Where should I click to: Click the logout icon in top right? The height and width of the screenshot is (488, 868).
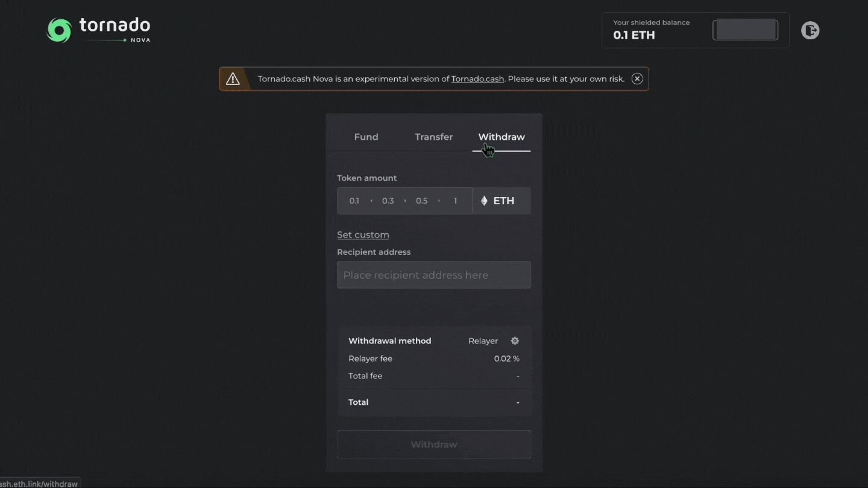point(810,30)
